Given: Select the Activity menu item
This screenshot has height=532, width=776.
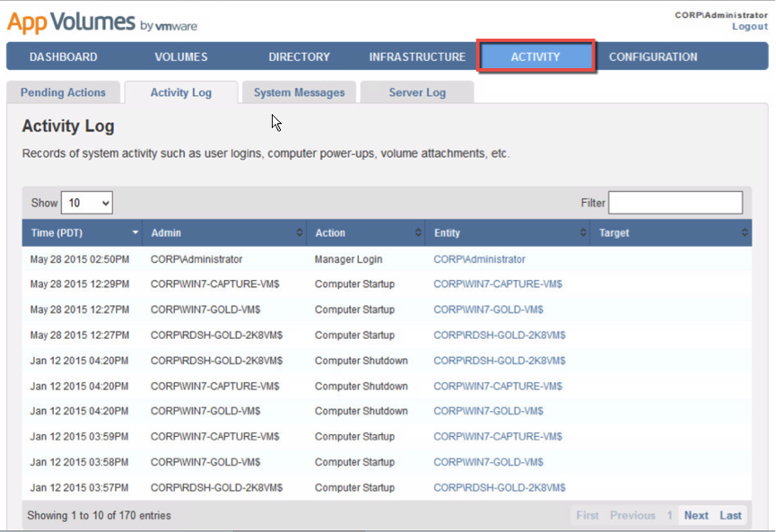Looking at the screenshot, I should [536, 57].
